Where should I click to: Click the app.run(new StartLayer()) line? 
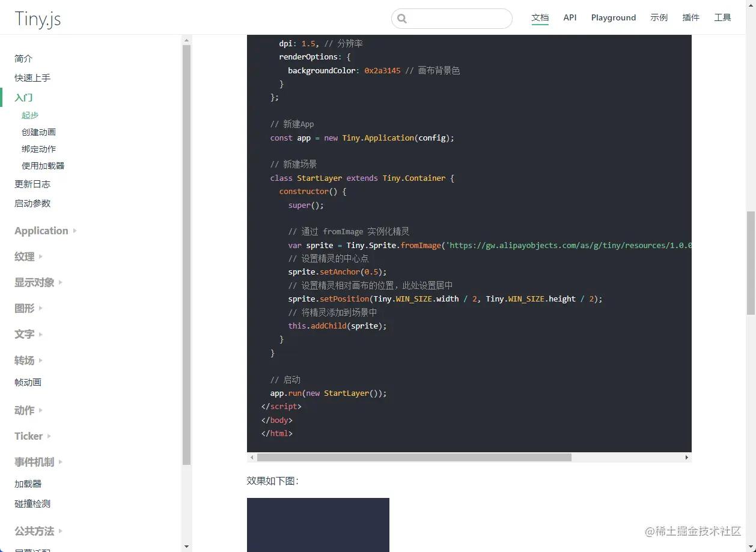(x=329, y=393)
